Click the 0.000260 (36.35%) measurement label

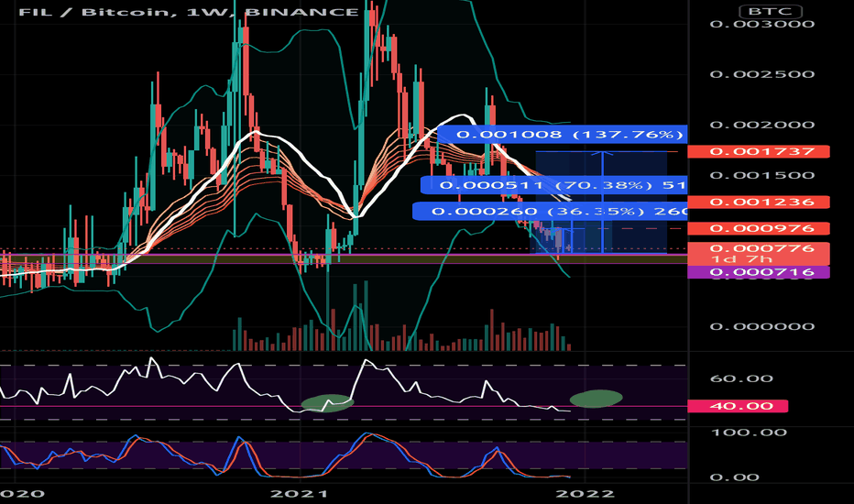550,211
